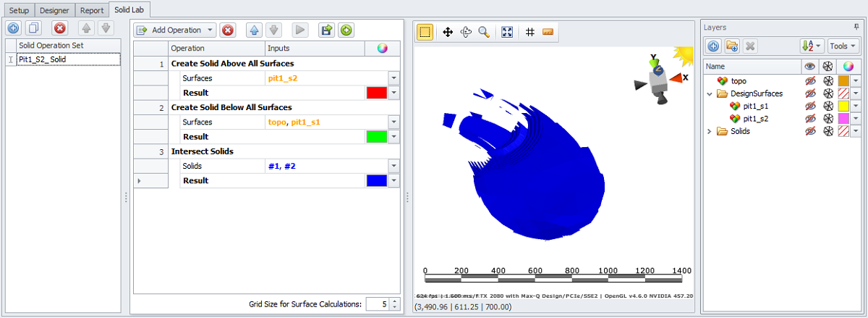Switch to the Setup tab
The width and height of the screenshot is (868, 318).
pyautogui.click(x=19, y=11)
